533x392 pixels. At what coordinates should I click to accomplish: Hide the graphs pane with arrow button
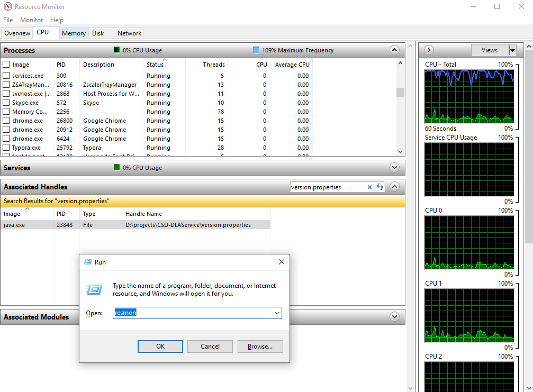(429, 50)
